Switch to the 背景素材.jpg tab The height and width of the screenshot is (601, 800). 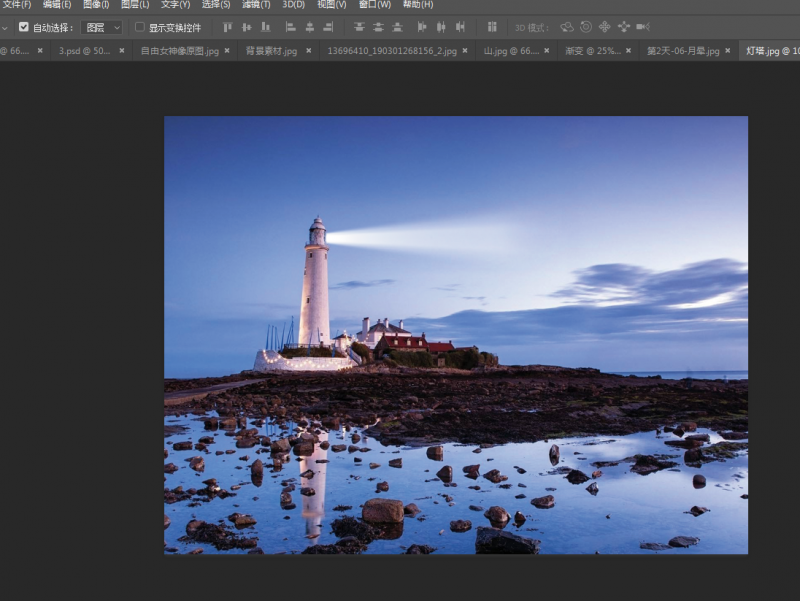pyautogui.click(x=273, y=50)
